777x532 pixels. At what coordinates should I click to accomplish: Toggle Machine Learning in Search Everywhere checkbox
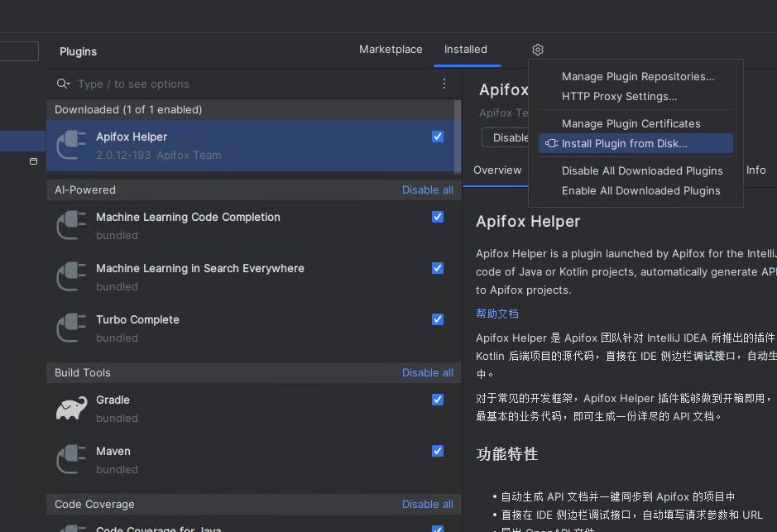point(438,268)
